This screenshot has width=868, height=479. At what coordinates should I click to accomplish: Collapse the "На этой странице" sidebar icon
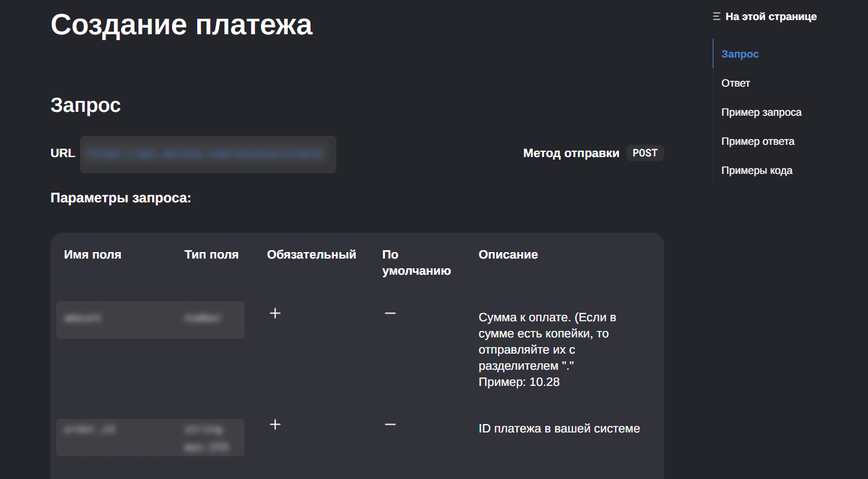(715, 16)
